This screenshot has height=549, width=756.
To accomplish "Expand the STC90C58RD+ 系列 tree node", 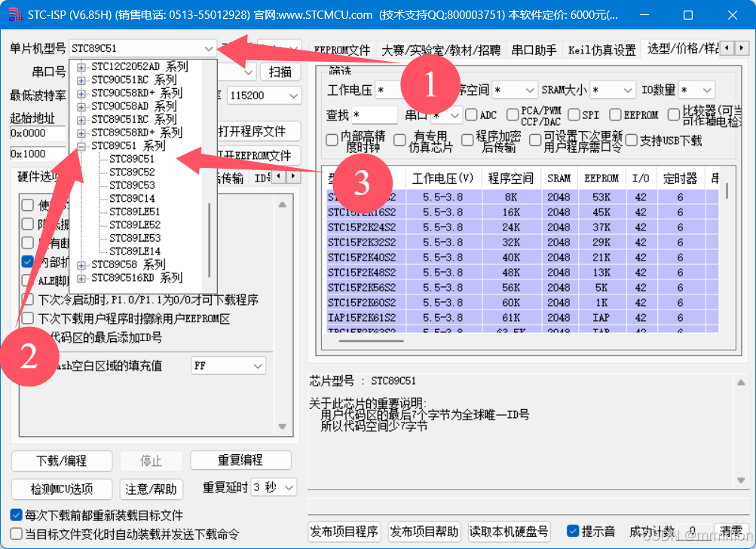I will 81,93.
